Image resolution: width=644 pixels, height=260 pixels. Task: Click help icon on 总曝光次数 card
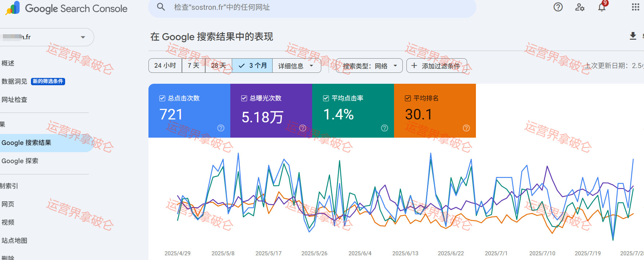coord(303,128)
